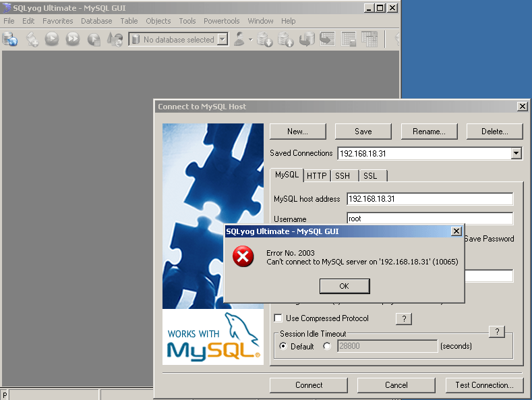Viewport: 532px width, 400px height.
Task: Click the database icon with down arrow
Action: 264,40
